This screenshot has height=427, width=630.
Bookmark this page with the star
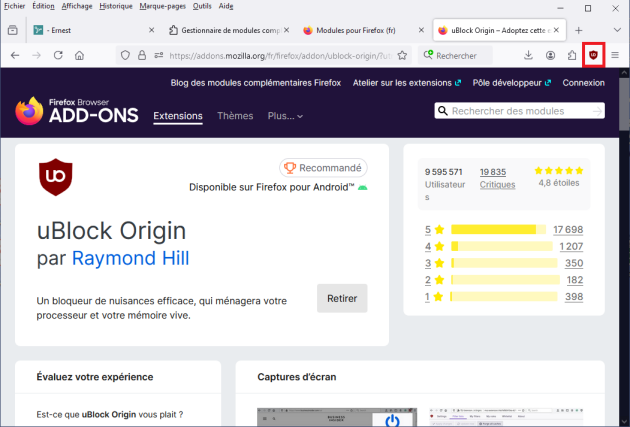pyautogui.click(x=402, y=55)
